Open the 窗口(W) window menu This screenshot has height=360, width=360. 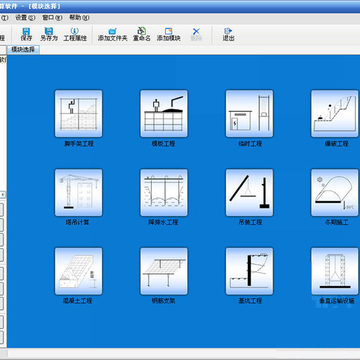click(52, 18)
